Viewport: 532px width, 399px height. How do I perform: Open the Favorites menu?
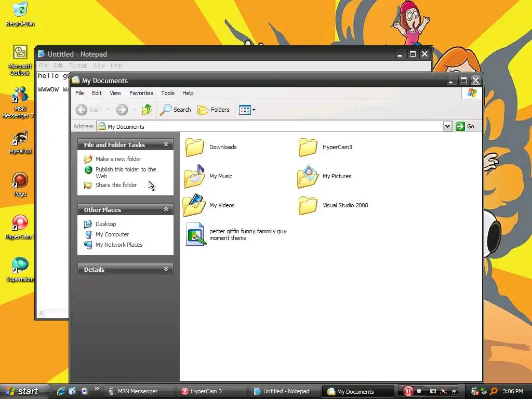click(x=141, y=93)
